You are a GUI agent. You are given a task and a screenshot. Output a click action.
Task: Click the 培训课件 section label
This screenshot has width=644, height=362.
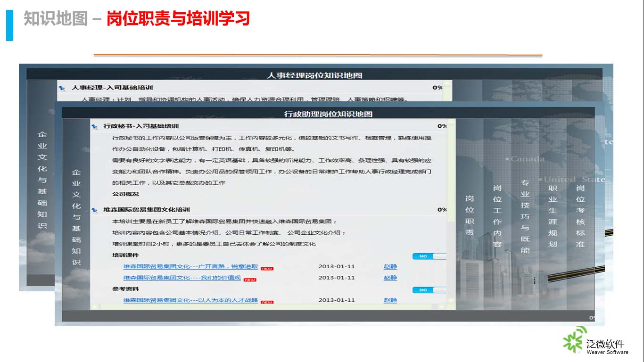pos(125,255)
